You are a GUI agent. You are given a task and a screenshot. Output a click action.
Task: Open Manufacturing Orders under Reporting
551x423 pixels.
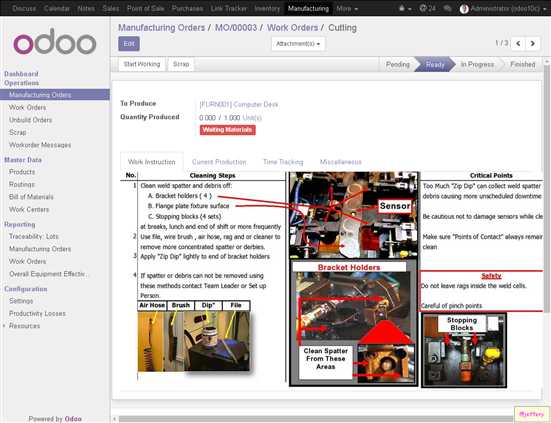pos(40,249)
